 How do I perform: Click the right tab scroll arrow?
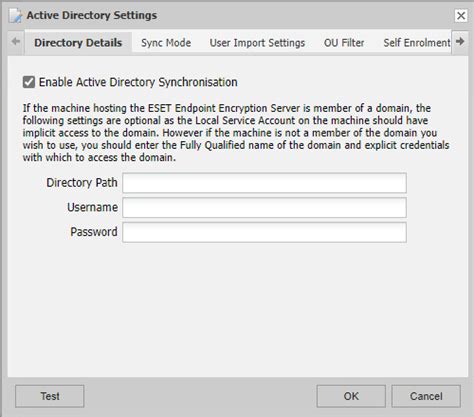[460, 42]
